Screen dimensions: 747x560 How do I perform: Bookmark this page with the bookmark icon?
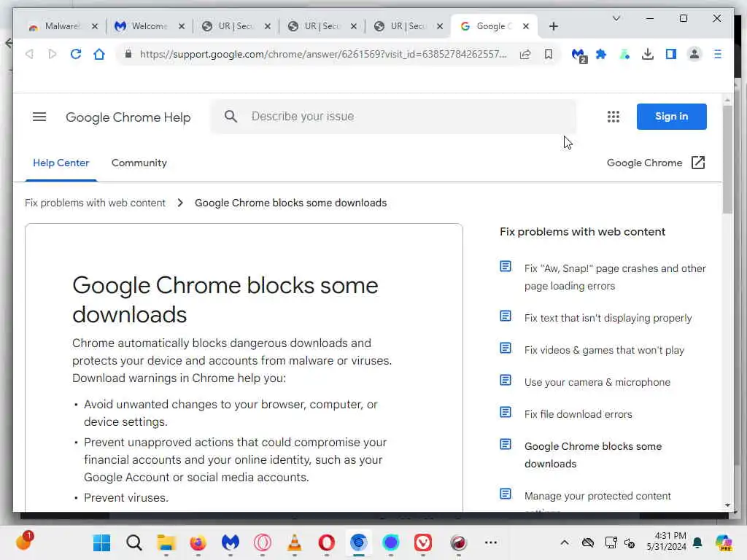(549, 54)
